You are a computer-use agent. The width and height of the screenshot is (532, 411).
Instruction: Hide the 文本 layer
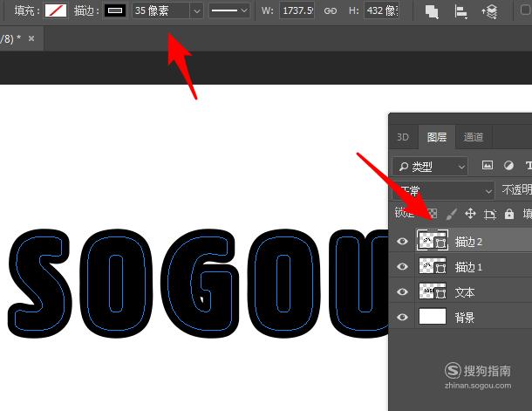402,291
